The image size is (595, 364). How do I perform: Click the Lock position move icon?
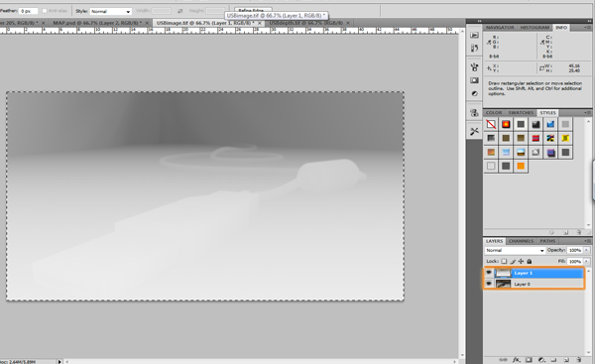pos(521,261)
